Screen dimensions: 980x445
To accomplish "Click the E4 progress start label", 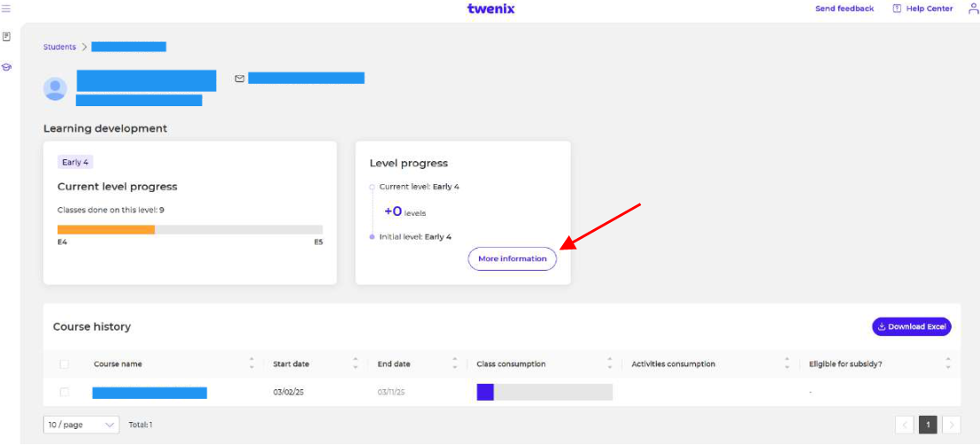I will tap(62, 242).
